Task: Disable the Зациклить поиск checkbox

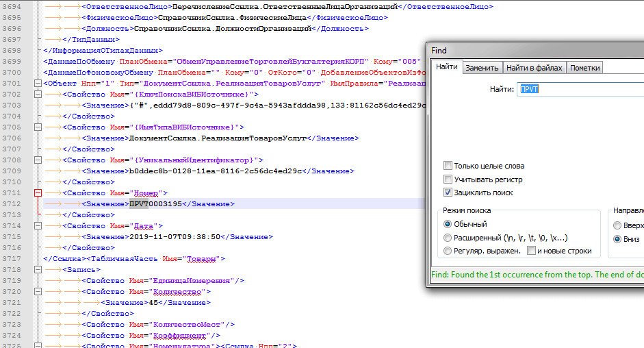Action: pyautogui.click(x=448, y=192)
